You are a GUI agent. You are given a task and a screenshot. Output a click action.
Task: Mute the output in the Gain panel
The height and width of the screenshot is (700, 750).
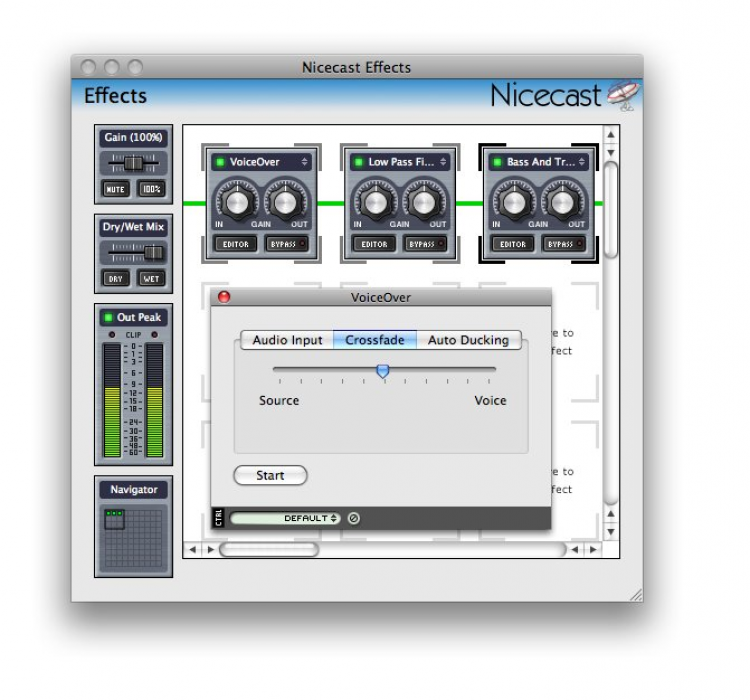coord(115,189)
